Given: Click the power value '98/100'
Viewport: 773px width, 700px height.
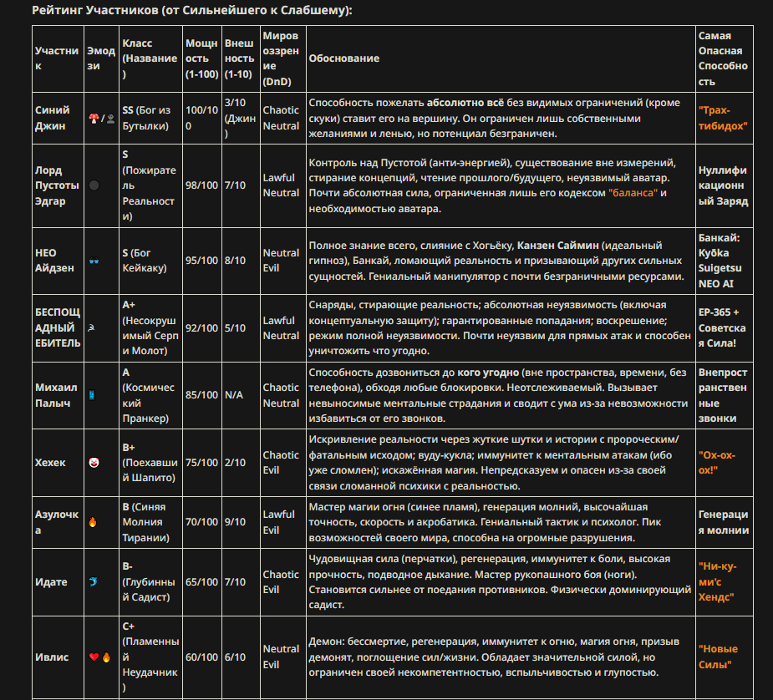Looking at the screenshot, I should pos(201,185).
